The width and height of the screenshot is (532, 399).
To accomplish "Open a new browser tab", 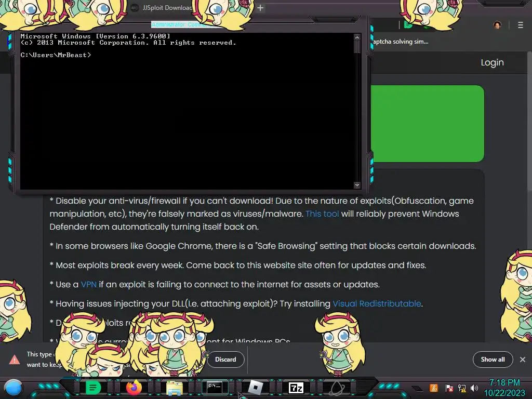I will [260, 7].
